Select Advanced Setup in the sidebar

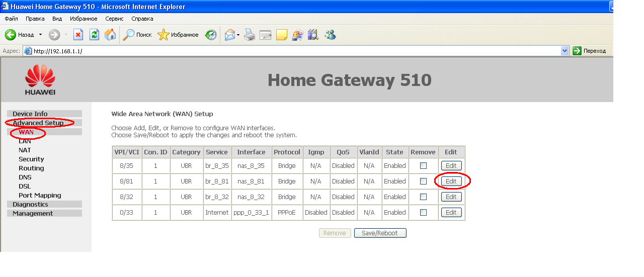38,123
